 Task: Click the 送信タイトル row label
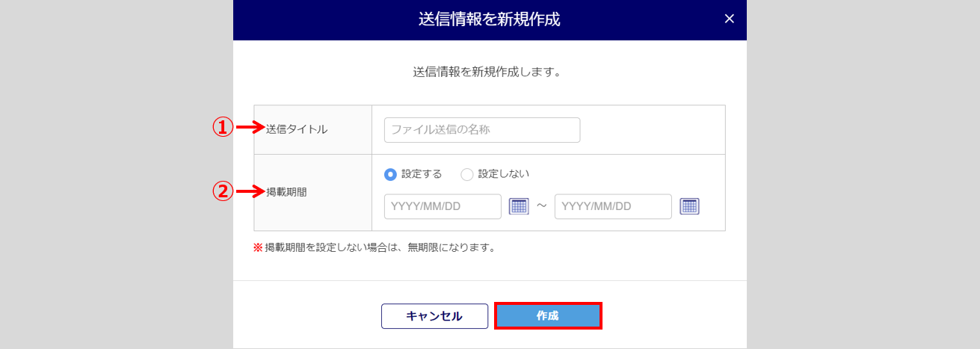tap(297, 129)
